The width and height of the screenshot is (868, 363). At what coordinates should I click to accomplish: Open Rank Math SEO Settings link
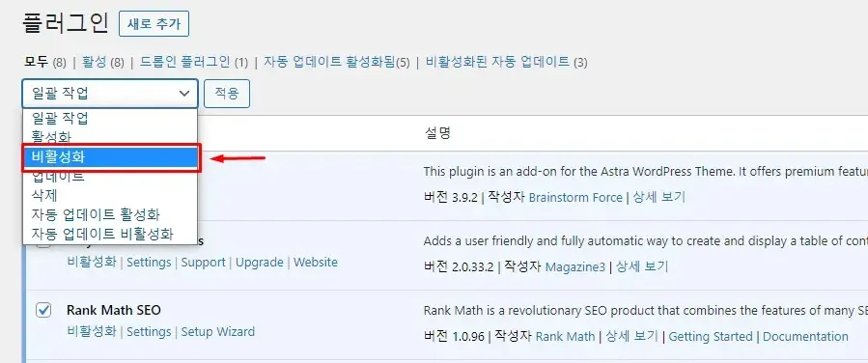point(149,331)
